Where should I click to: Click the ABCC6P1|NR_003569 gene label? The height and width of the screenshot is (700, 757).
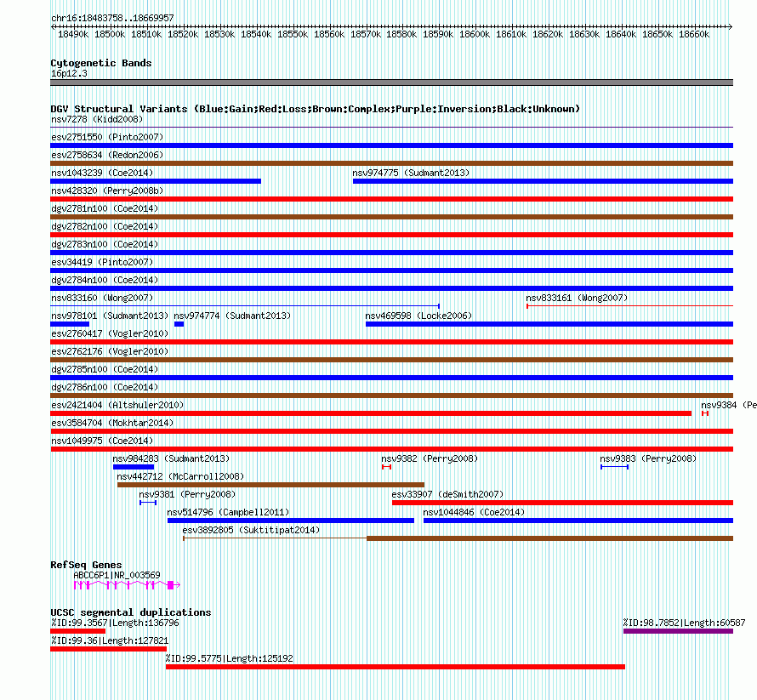(117, 575)
